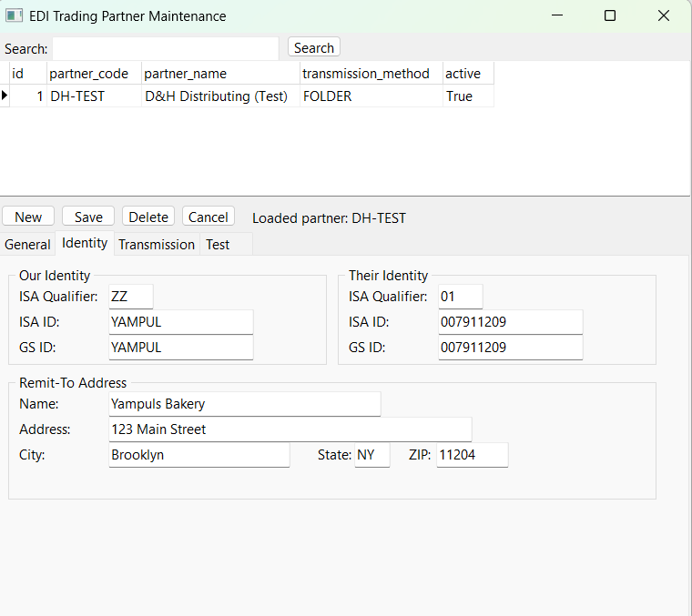
Task: Click the True active cell
Action: [x=468, y=96]
